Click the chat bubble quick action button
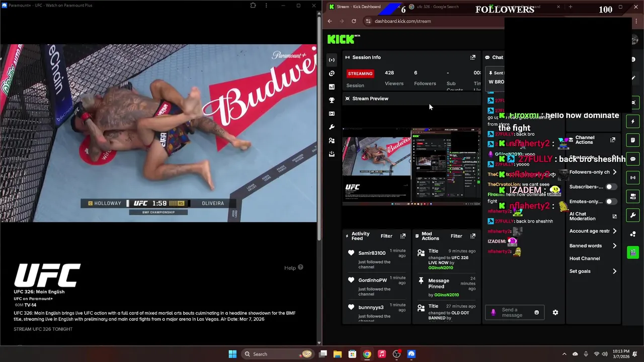Viewport: 644px width, 362px height. tap(633, 159)
